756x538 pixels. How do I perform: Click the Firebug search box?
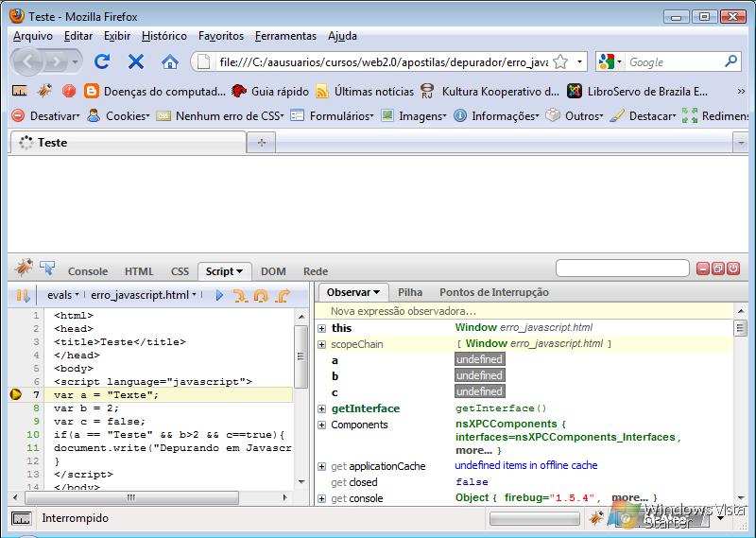tap(623, 269)
